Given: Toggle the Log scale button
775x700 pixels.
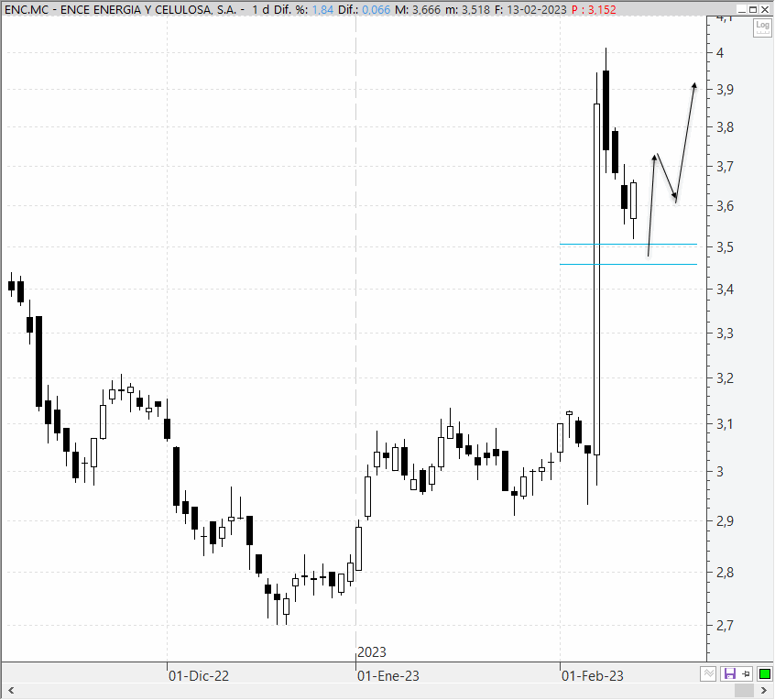Looking at the screenshot, I should pyautogui.click(x=762, y=27).
